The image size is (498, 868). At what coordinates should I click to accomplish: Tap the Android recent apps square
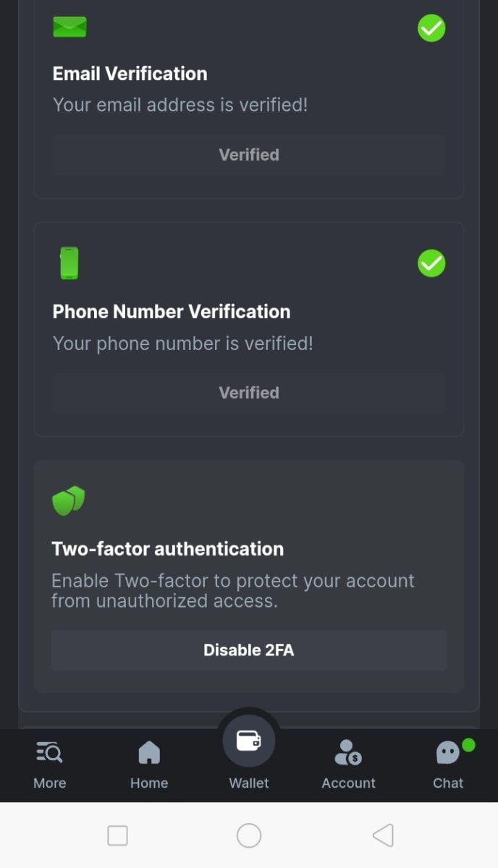click(x=117, y=835)
